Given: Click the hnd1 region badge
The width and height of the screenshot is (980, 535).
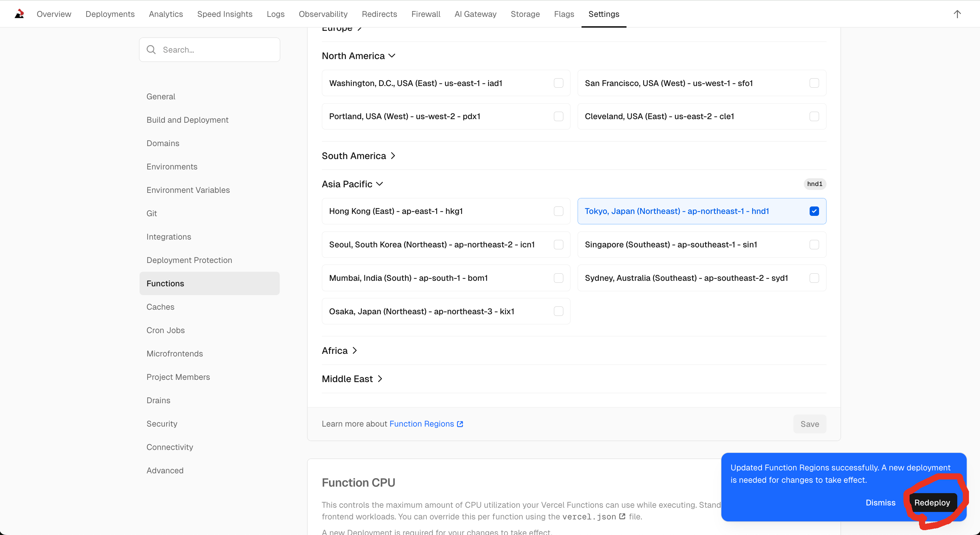Looking at the screenshot, I should tap(815, 184).
